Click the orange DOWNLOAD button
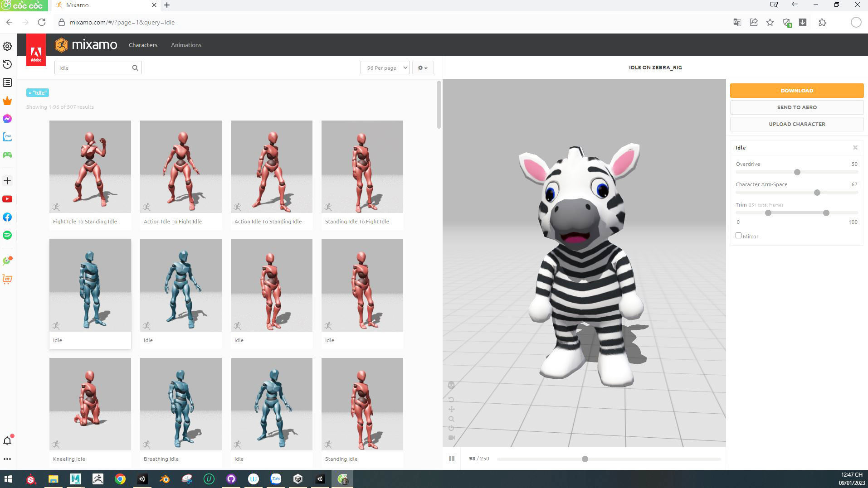The width and height of the screenshot is (868, 488). [797, 91]
